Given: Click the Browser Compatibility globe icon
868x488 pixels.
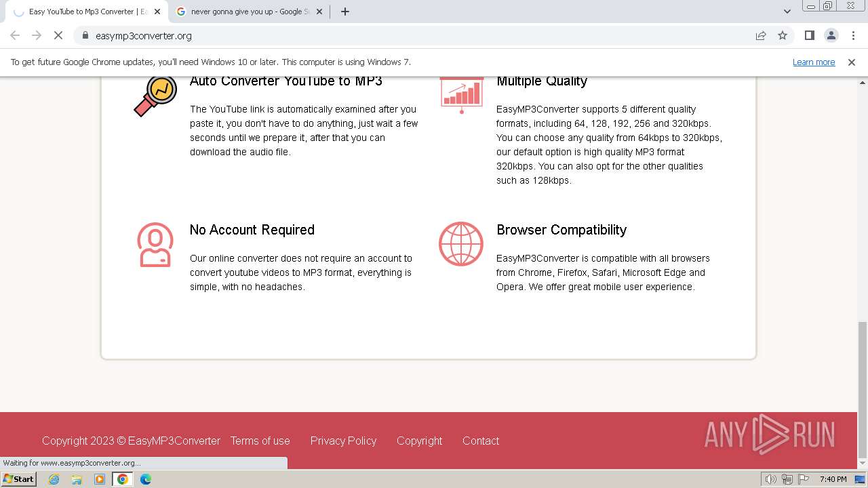Looking at the screenshot, I should tap(461, 244).
